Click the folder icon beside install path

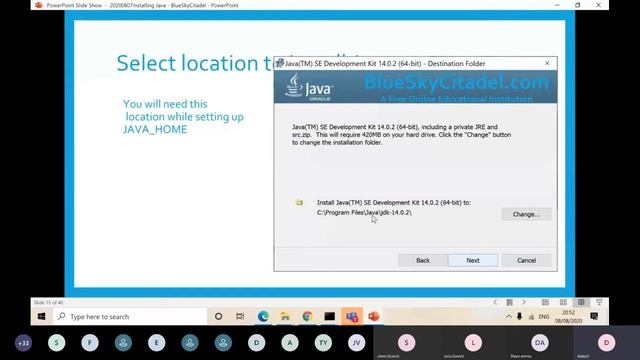click(x=299, y=202)
